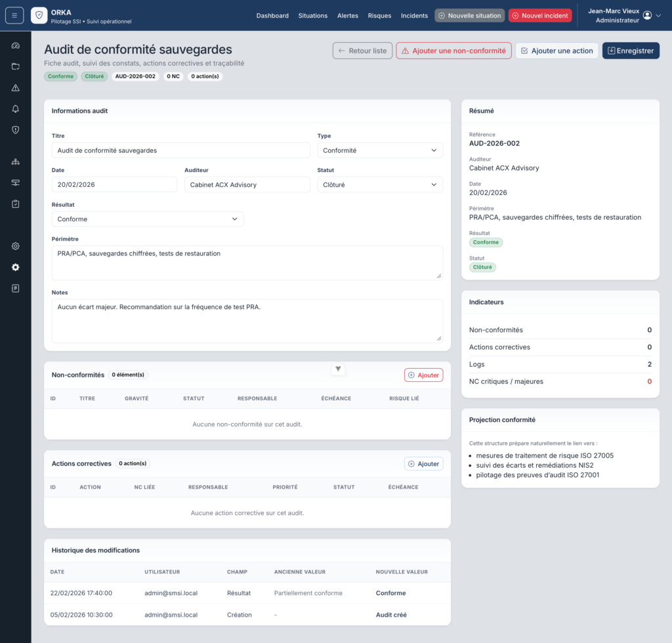Go to Dashboard in top navigation

pyautogui.click(x=272, y=16)
